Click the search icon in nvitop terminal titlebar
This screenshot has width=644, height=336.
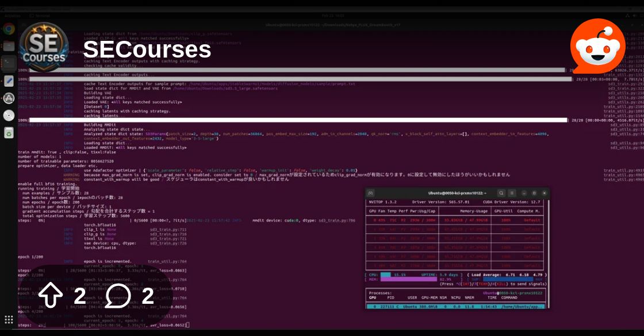click(x=501, y=193)
